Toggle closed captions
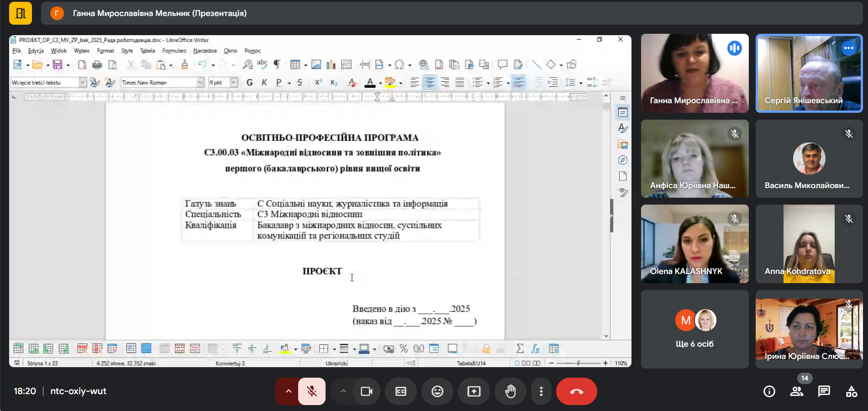Image resolution: width=868 pixels, height=411 pixels. (x=401, y=391)
